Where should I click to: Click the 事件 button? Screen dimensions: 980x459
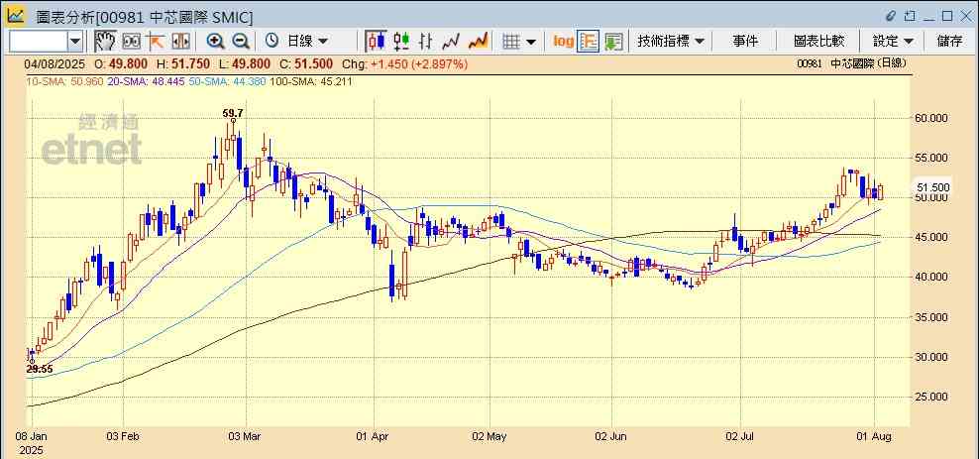point(745,42)
